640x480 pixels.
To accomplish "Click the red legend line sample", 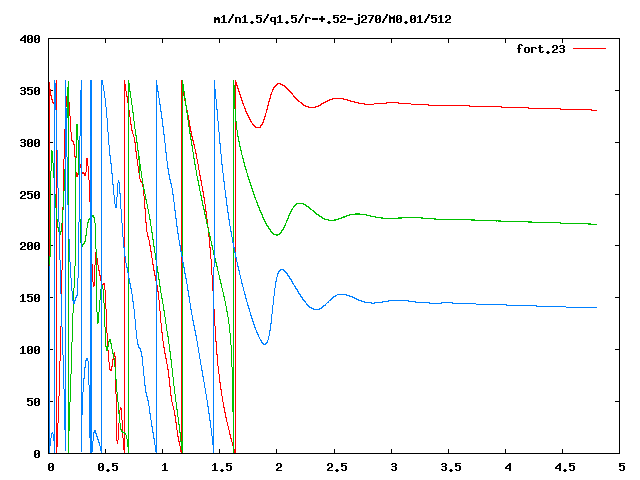I will tap(589, 49).
